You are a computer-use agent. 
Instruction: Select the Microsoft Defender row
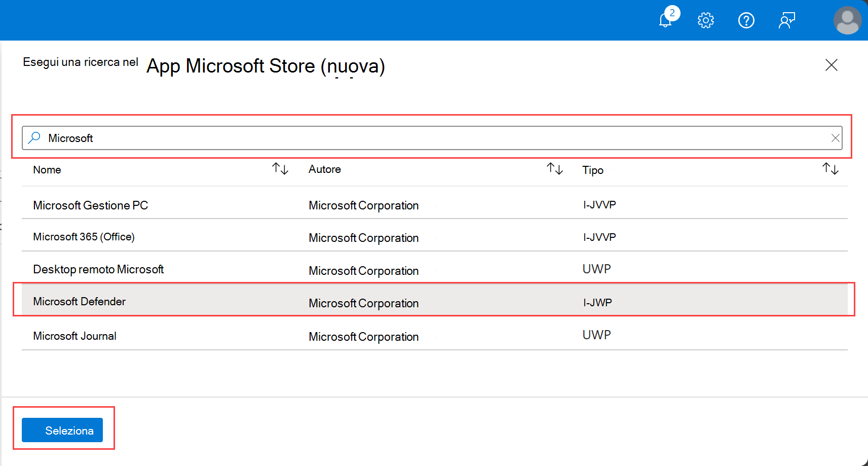click(435, 300)
